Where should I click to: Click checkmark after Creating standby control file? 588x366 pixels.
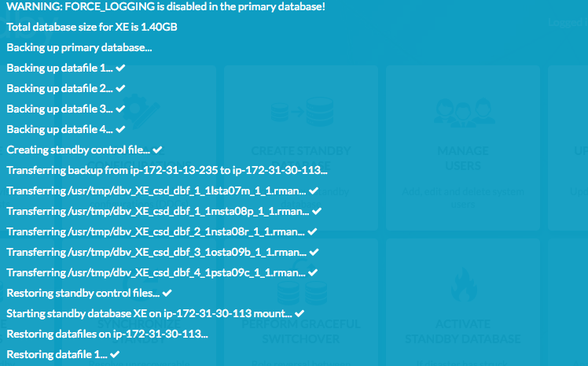coord(157,150)
